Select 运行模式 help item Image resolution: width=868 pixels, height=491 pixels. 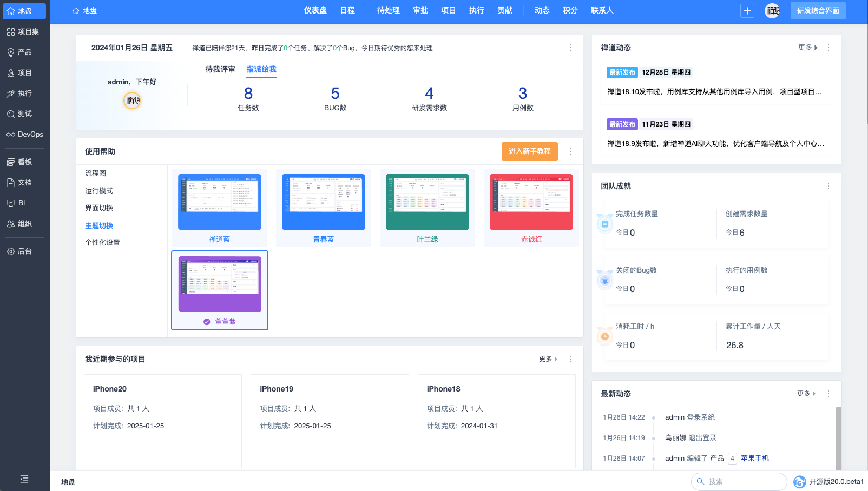tap(99, 191)
